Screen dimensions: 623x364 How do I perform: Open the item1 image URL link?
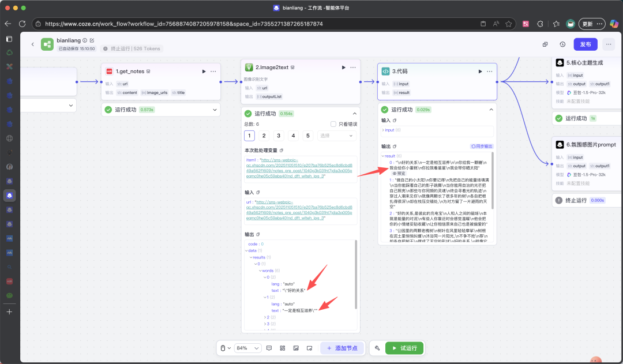(299, 168)
